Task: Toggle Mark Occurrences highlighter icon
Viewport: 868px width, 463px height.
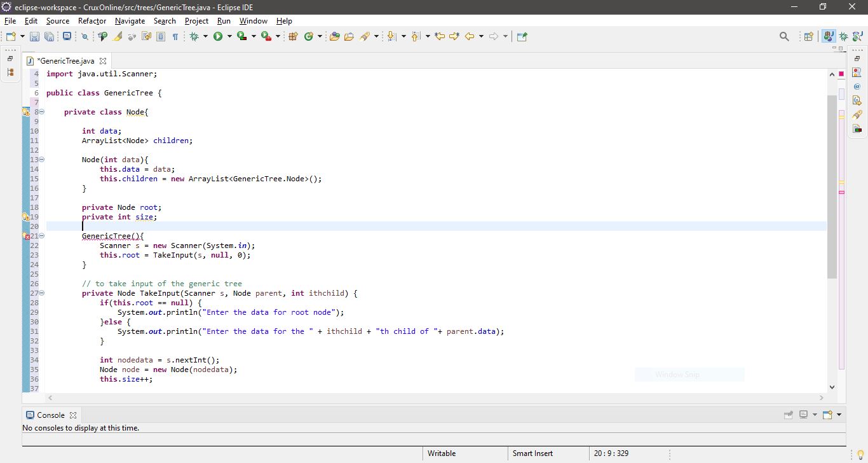Action: 118,37
